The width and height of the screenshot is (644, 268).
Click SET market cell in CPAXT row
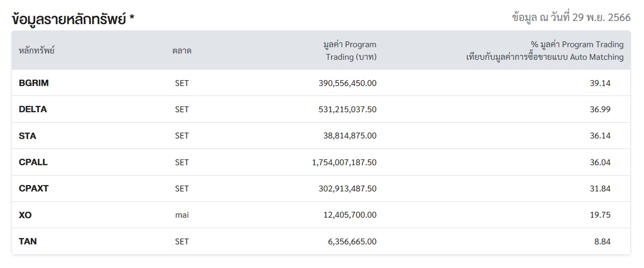[182, 188]
